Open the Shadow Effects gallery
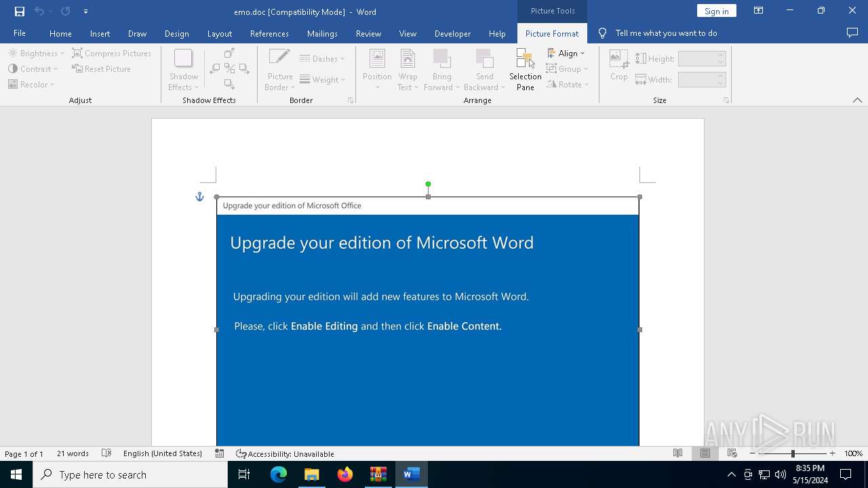 point(184,70)
